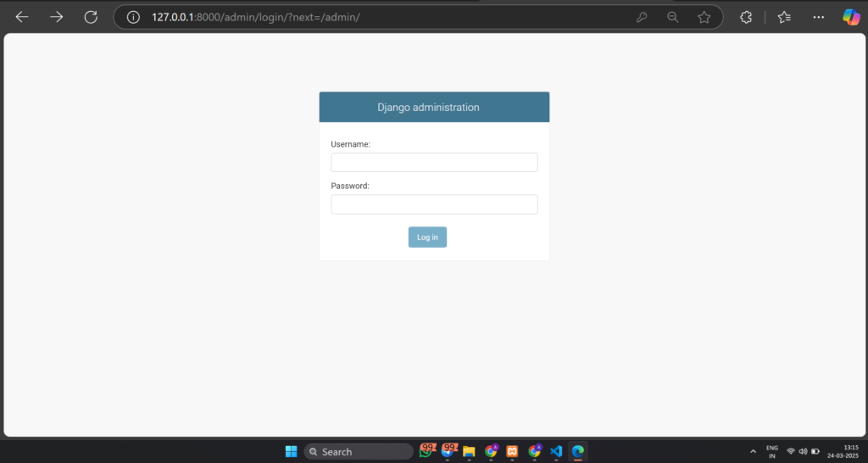Add this page to favorites
868x463 pixels.
point(704,17)
